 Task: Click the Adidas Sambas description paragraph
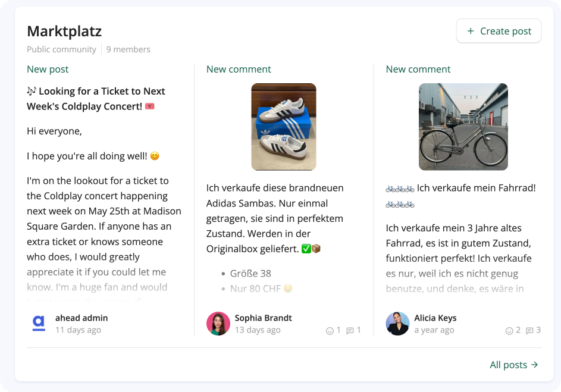click(275, 218)
